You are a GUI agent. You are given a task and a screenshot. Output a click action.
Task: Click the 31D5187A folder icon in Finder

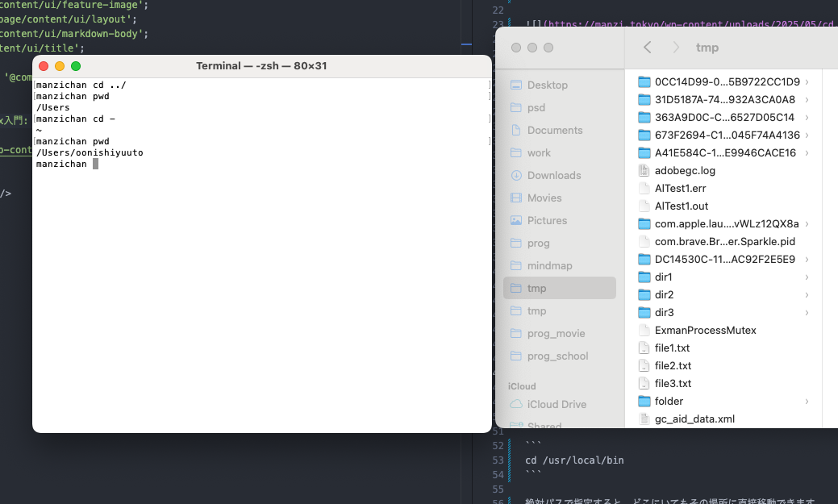pyautogui.click(x=644, y=99)
